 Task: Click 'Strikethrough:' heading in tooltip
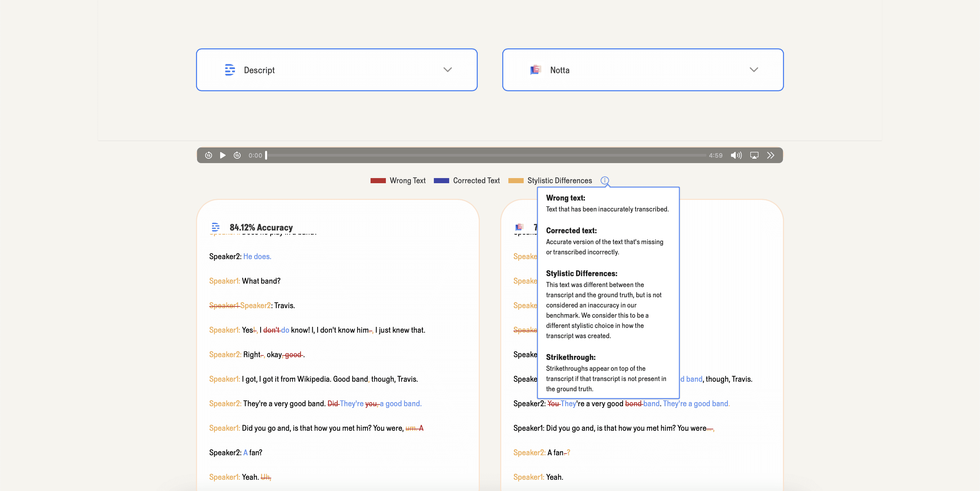point(571,358)
